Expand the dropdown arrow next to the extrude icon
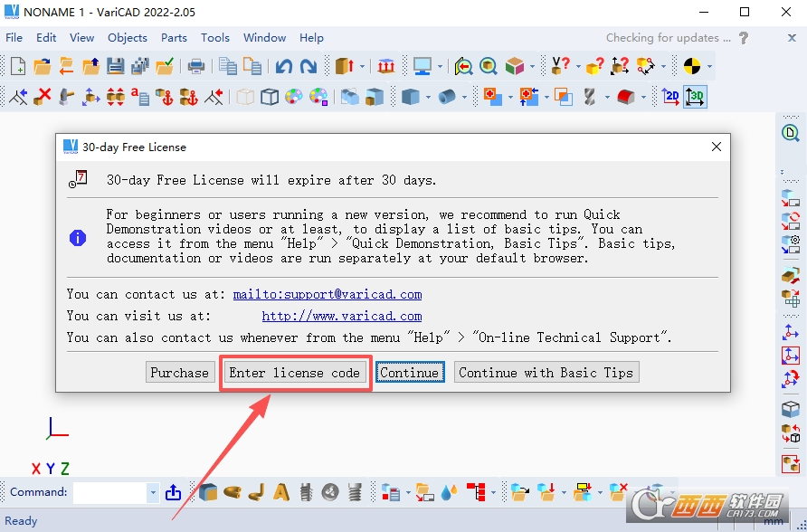The width and height of the screenshot is (807, 532). pyautogui.click(x=362, y=66)
